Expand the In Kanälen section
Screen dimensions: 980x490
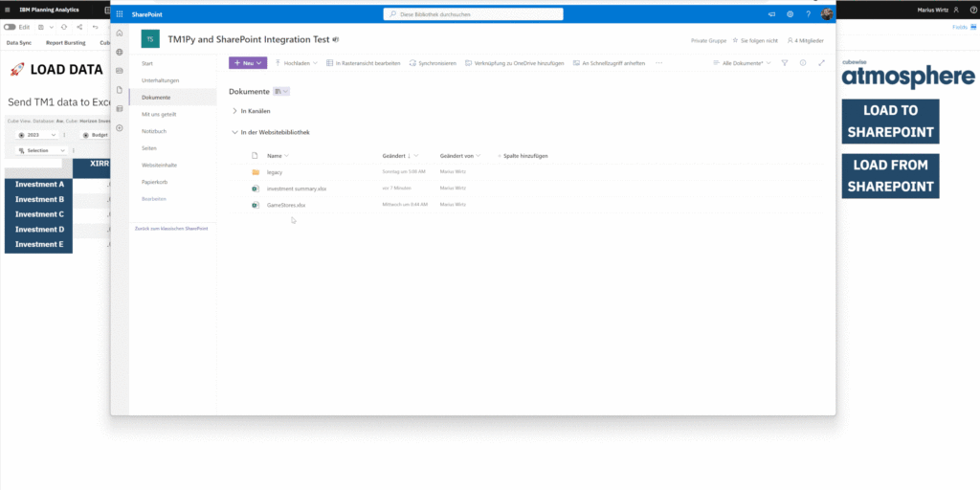[234, 111]
